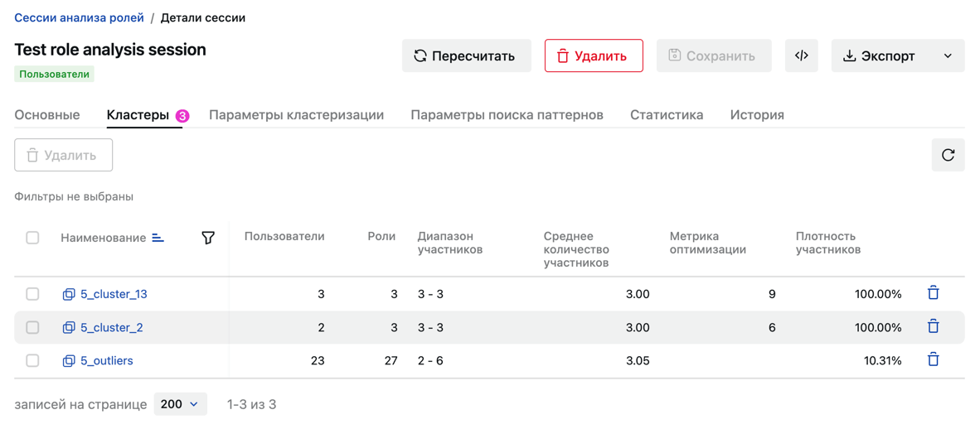980x429 pixels.
Task: Click the Пересчитать button
Action: tap(466, 55)
